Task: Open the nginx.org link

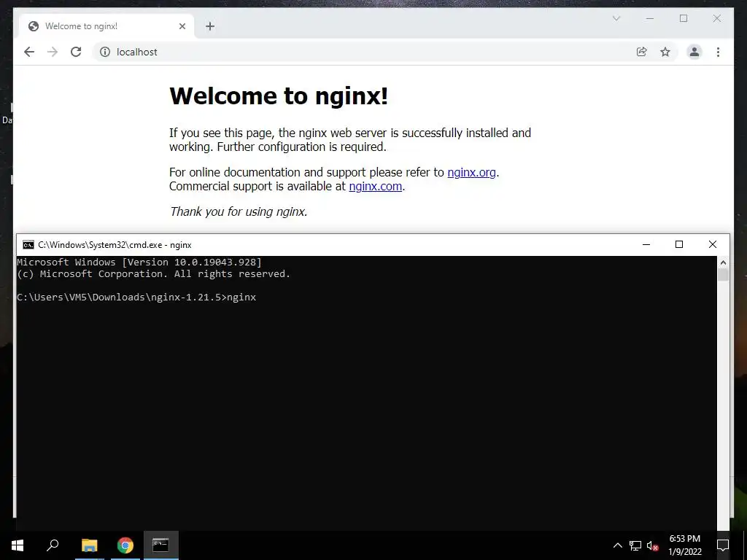Action: [x=472, y=172]
